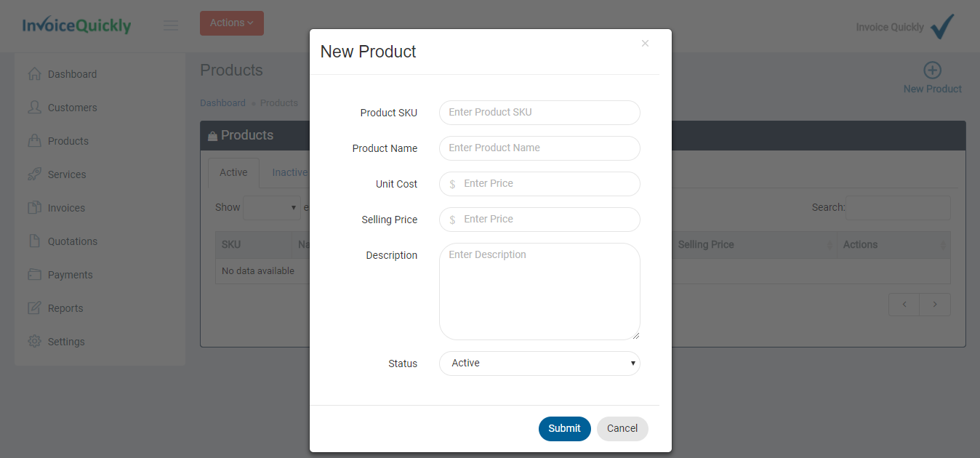Click the Invoices document icon
The height and width of the screenshot is (458, 980).
pos(34,208)
